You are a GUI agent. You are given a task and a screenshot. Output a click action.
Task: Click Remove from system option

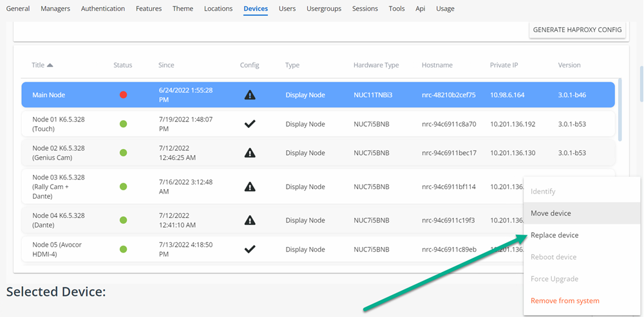point(565,301)
